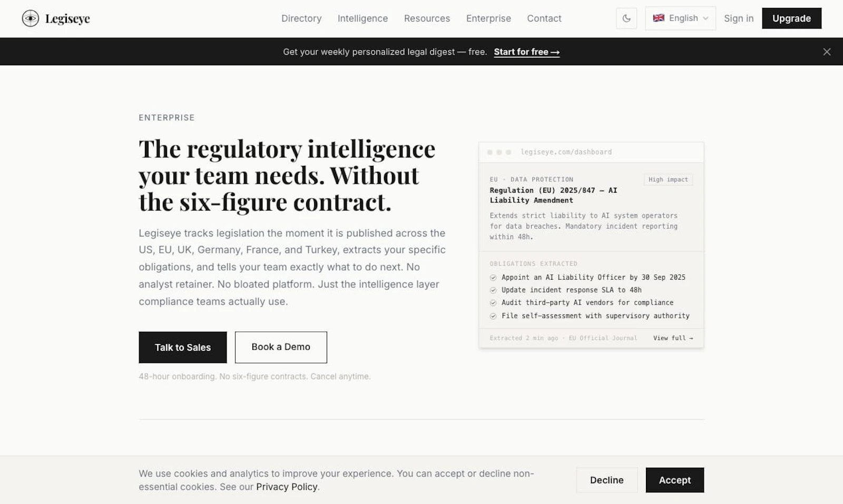Click check icon beside File self-assessment
The height and width of the screenshot is (504, 843).
pos(493,316)
